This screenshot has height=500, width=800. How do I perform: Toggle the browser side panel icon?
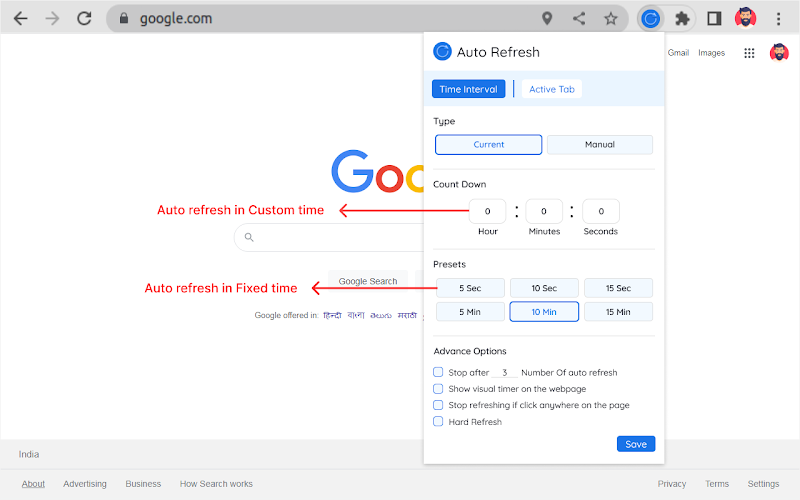point(714,19)
